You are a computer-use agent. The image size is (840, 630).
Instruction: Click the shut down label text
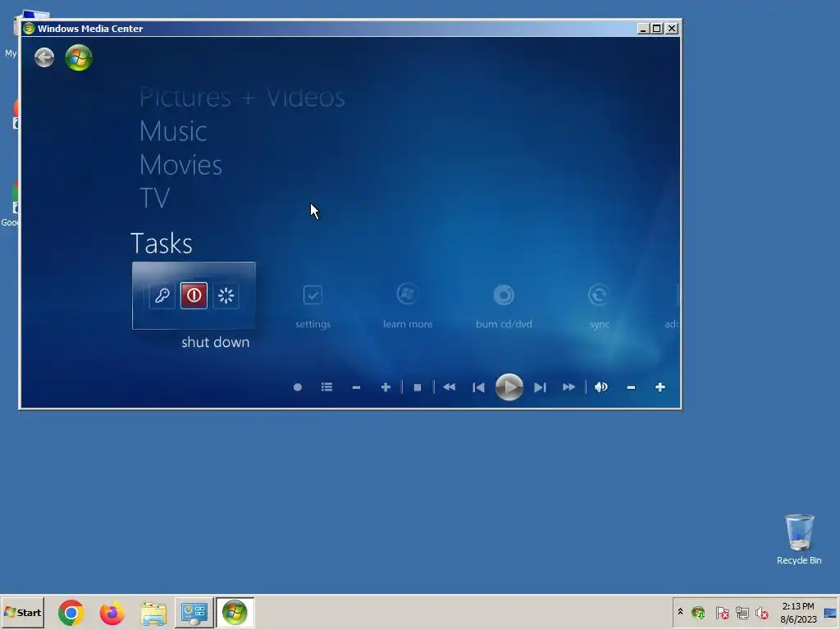216,342
